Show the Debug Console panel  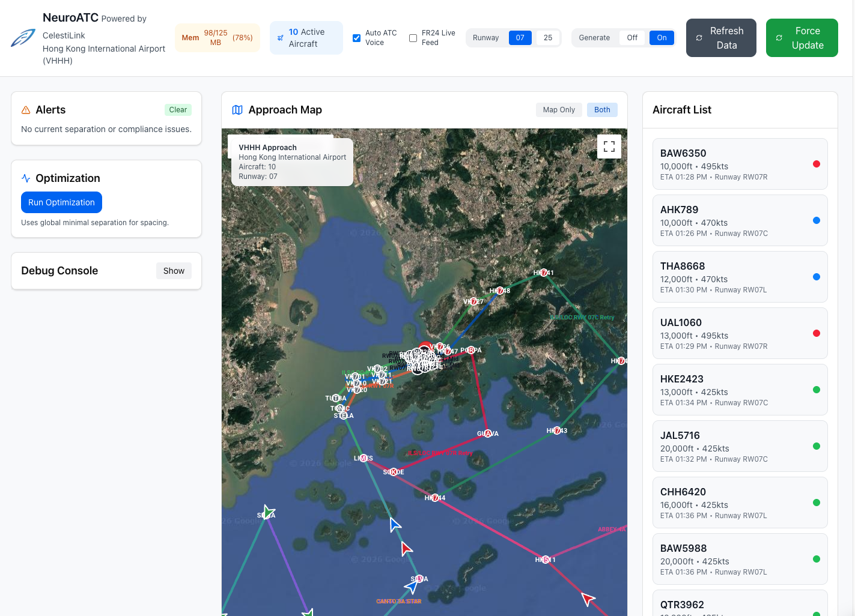coord(174,271)
